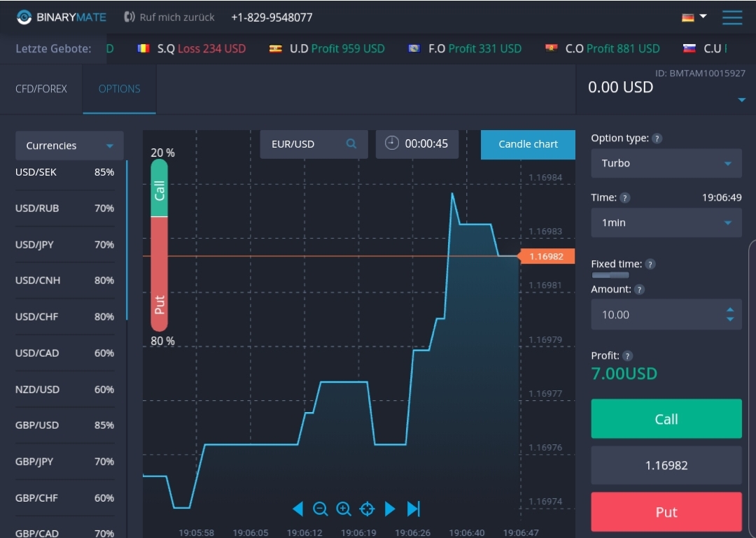
Task: Jump to latest chart data
Action: (414, 509)
